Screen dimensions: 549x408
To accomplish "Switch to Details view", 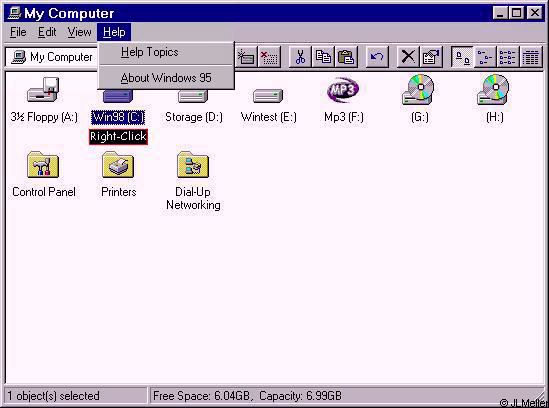I will [530, 57].
